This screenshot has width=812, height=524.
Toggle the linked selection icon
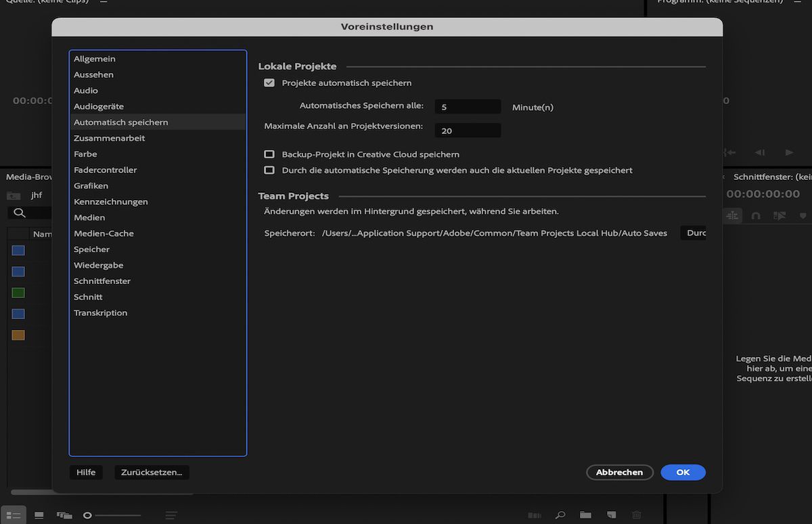click(779, 215)
